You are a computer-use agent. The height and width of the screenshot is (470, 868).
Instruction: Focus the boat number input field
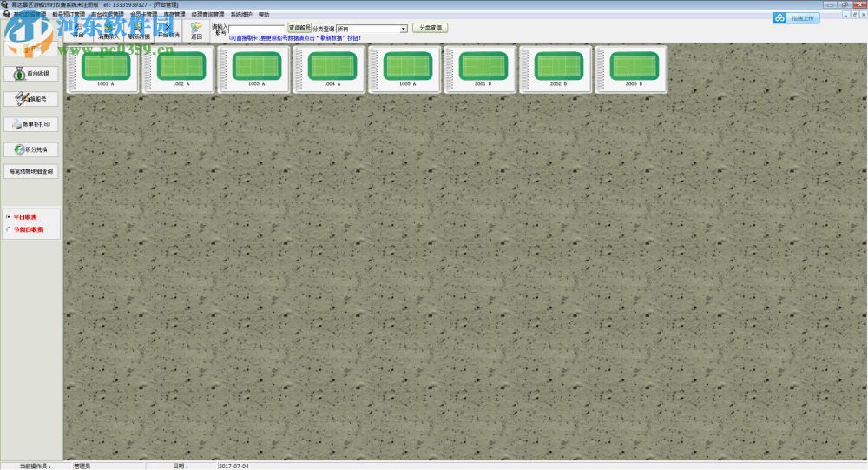pyautogui.click(x=257, y=29)
